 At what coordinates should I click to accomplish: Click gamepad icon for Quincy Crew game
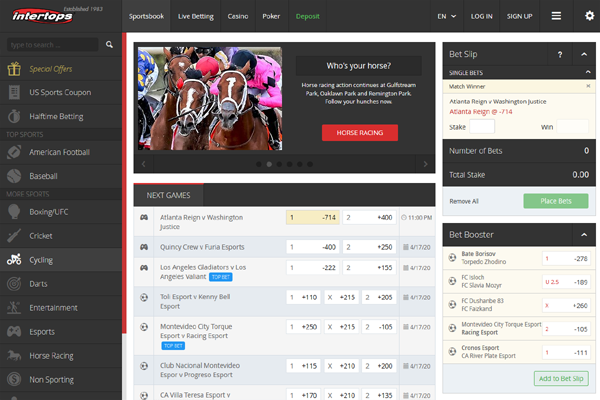click(x=144, y=247)
